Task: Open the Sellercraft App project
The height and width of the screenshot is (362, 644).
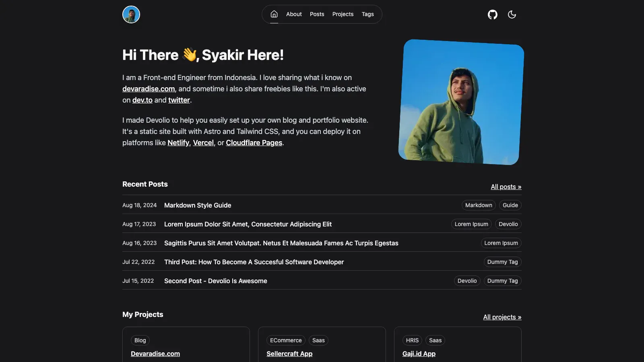Action: (x=289, y=354)
